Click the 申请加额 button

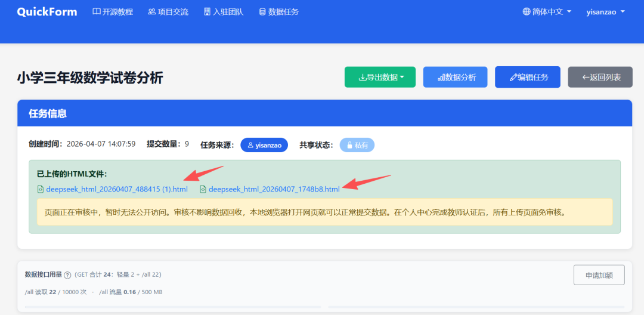click(x=599, y=275)
